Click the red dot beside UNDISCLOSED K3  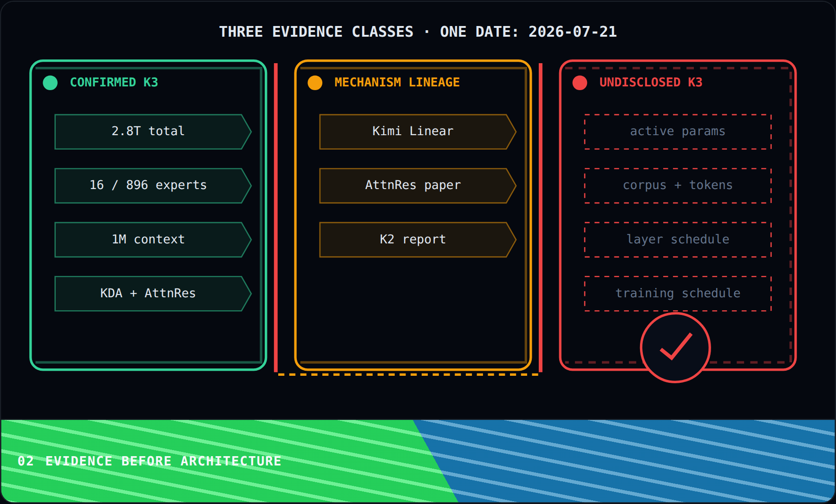coord(580,83)
